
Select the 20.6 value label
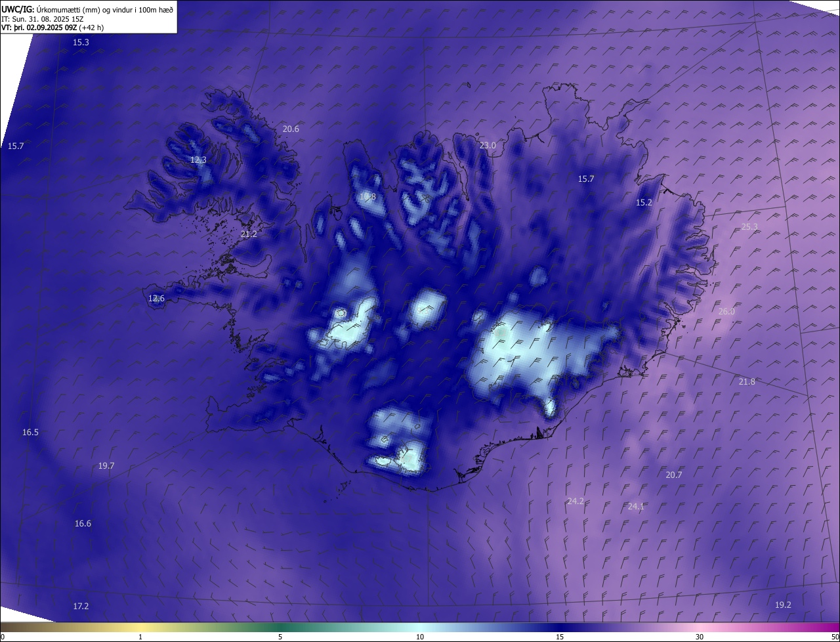[291, 129]
